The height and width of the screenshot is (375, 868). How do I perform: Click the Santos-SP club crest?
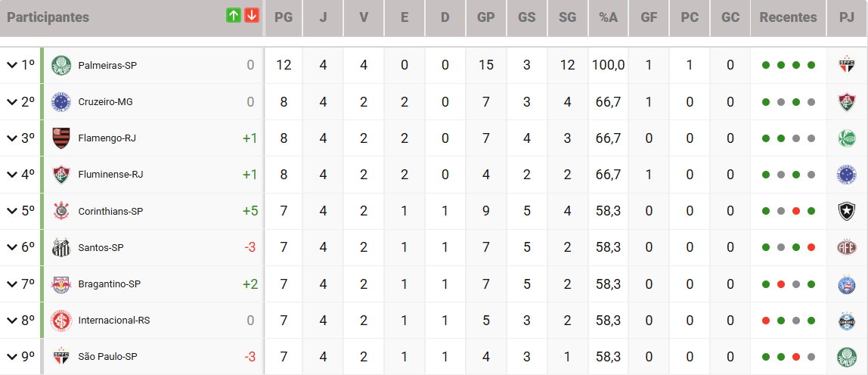coord(60,247)
